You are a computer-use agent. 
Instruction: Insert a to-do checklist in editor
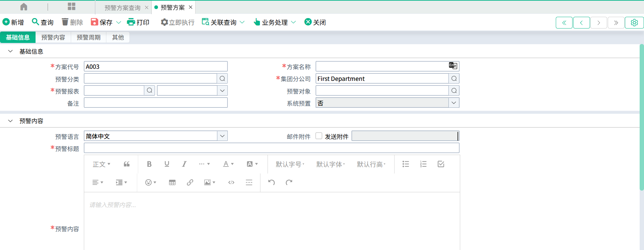pyautogui.click(x=441, y=164)
